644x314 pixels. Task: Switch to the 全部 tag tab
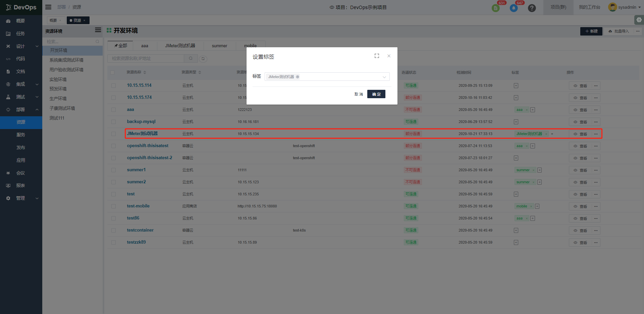[120, 46]
